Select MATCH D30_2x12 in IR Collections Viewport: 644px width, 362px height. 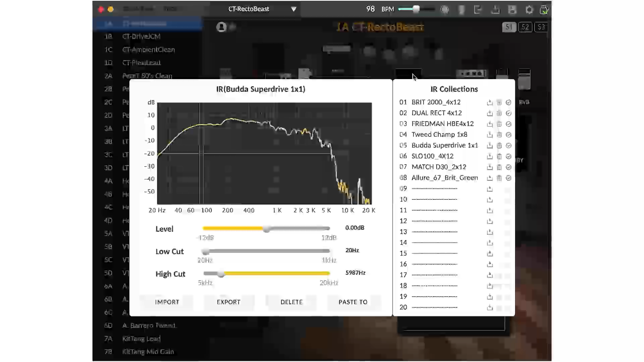[439, 167]
